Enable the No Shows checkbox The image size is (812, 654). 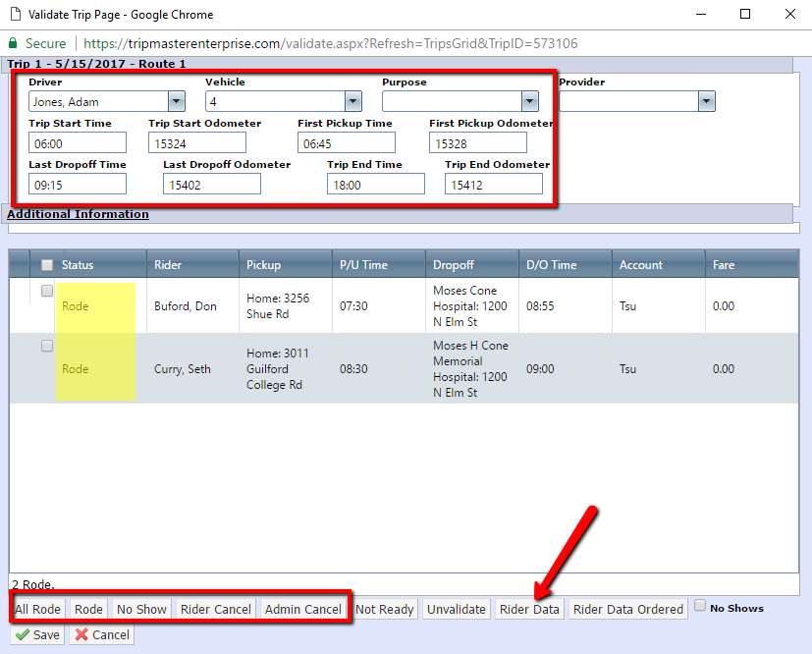(x=700, y=605)
